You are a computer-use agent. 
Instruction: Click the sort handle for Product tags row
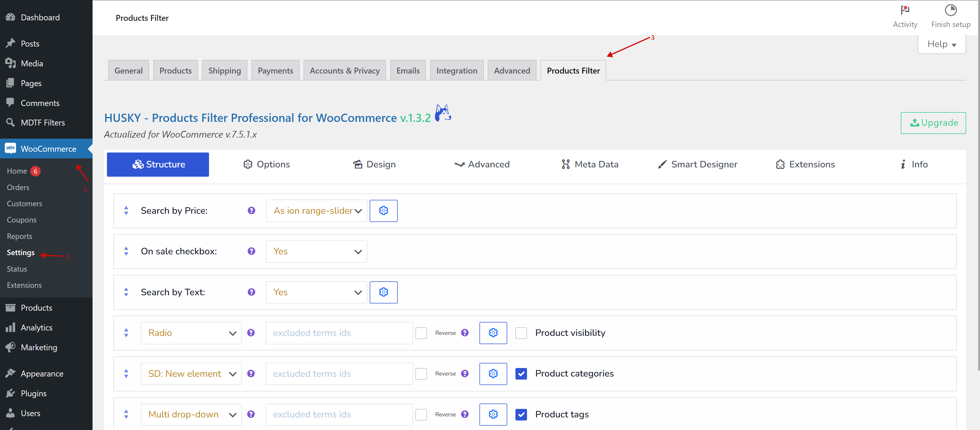click(126, 414)
